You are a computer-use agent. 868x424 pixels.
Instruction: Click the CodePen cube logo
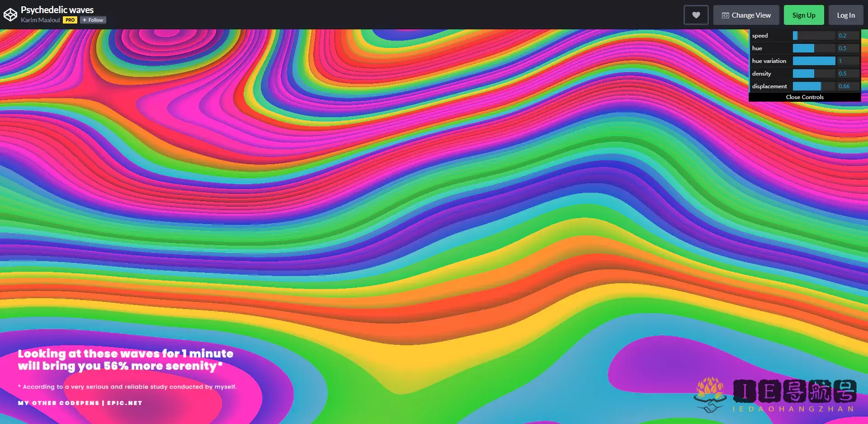click(x=11, y=14)
